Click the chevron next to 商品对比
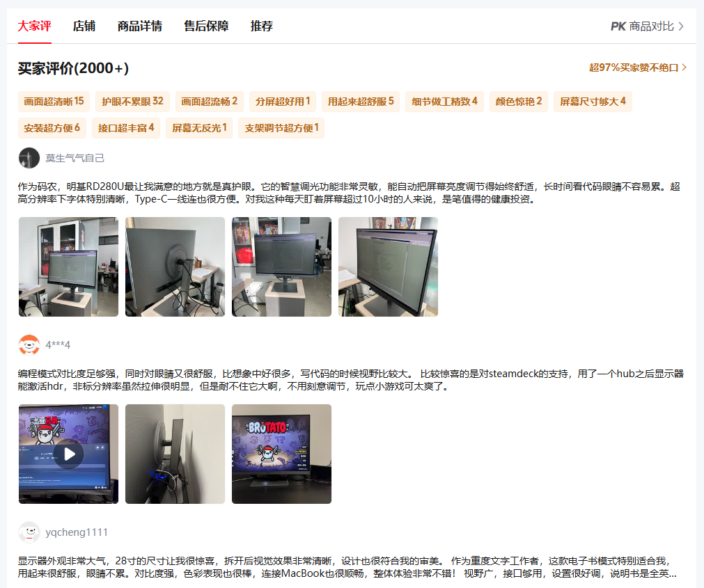Image resolution: width=704 pixels, height=588 pixels. click(681, 26)
